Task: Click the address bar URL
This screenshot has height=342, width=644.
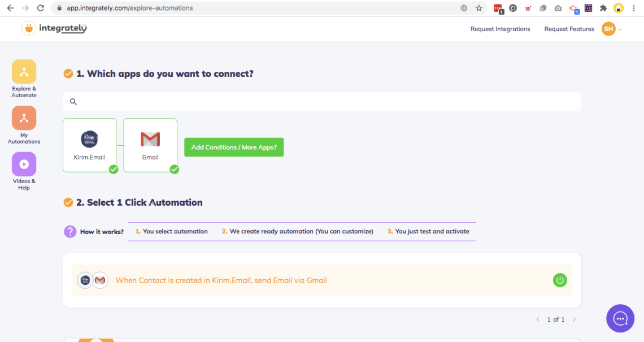Action: pos(130,8)
